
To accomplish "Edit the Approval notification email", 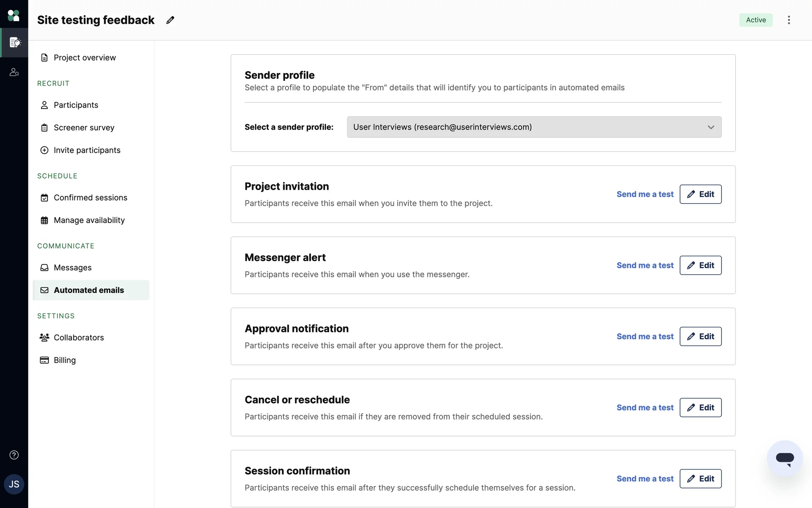I will click(x=700, y=337).
